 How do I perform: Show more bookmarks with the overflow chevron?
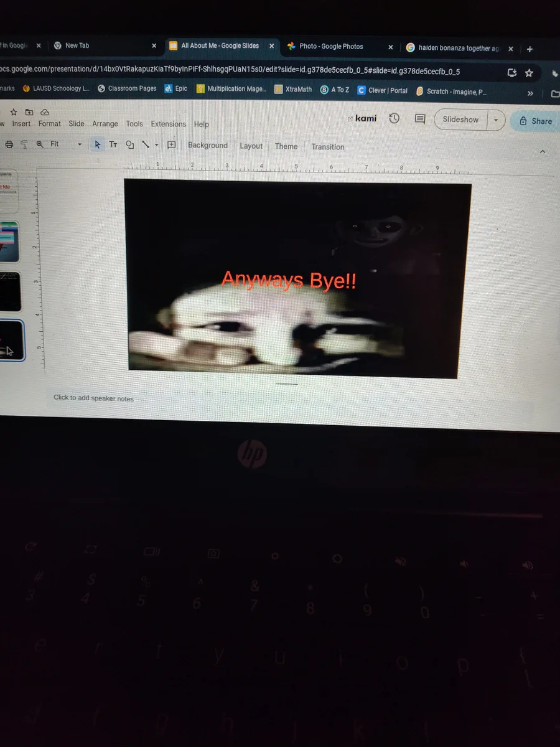tap(530, 93)
